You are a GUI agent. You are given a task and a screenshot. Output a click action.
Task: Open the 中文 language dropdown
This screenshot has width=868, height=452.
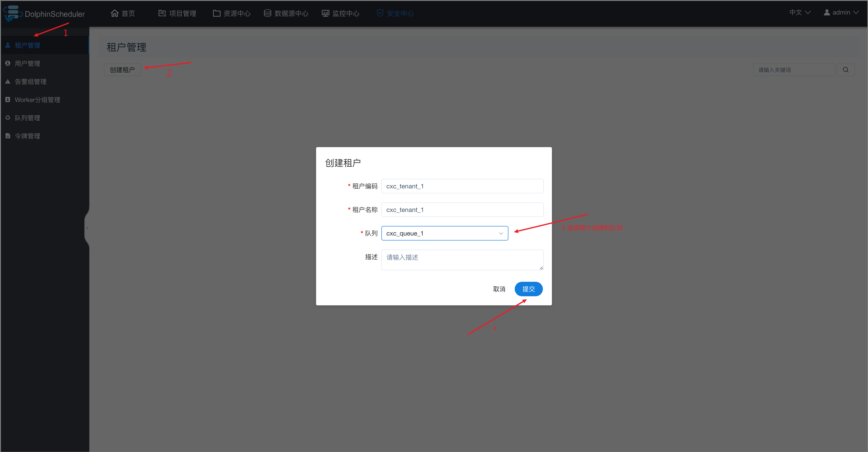[x=800, y=12]
